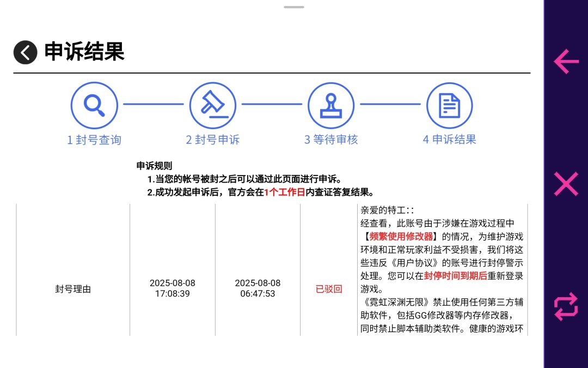Click the '2025-08-08 17:08:39' timestamp cell

(x=173, y=288)
